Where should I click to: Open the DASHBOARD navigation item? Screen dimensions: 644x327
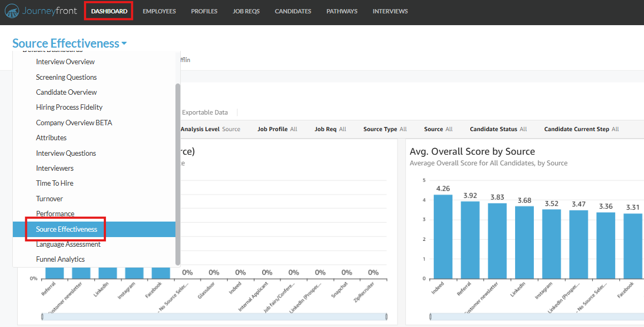click(108, 11)
